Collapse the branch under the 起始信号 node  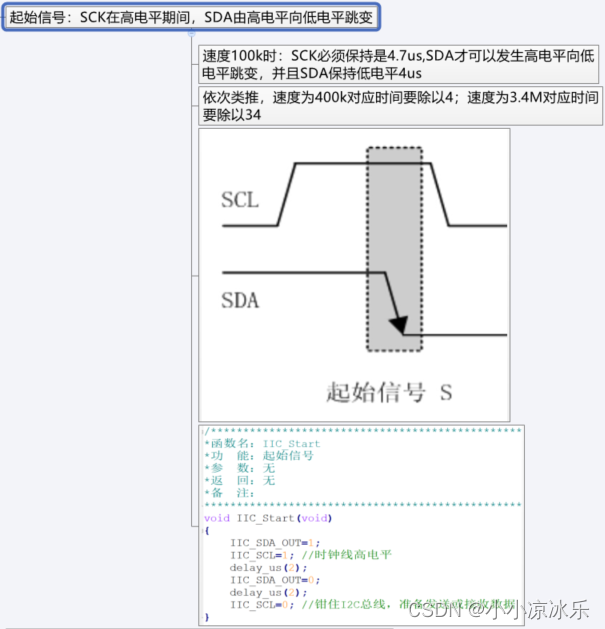(191, 34)
